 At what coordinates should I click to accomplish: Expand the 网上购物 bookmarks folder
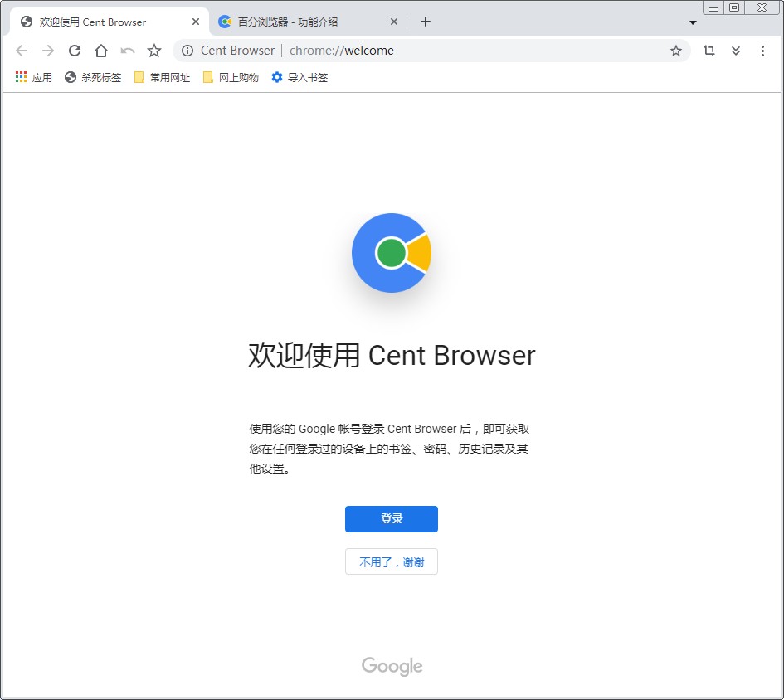230,77
